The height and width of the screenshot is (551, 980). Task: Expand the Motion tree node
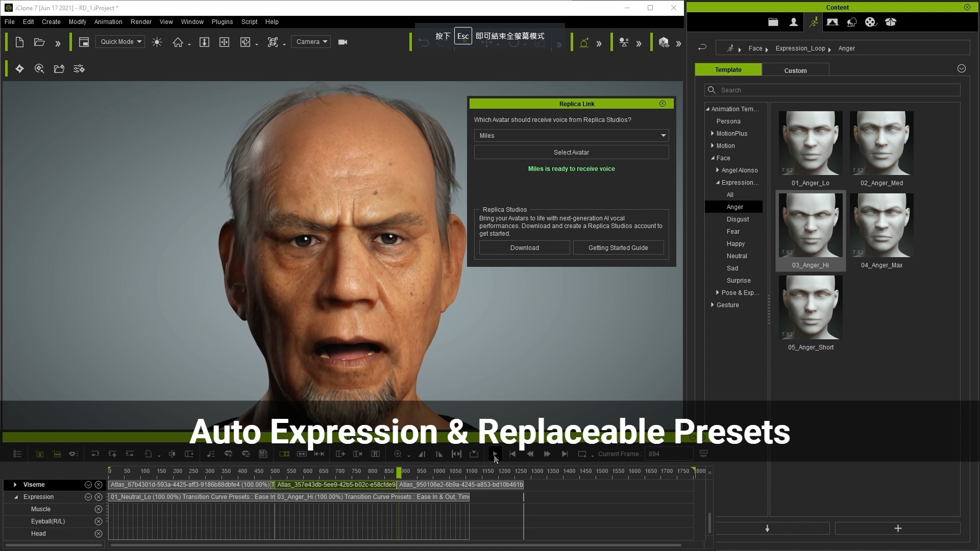point(713,146)
